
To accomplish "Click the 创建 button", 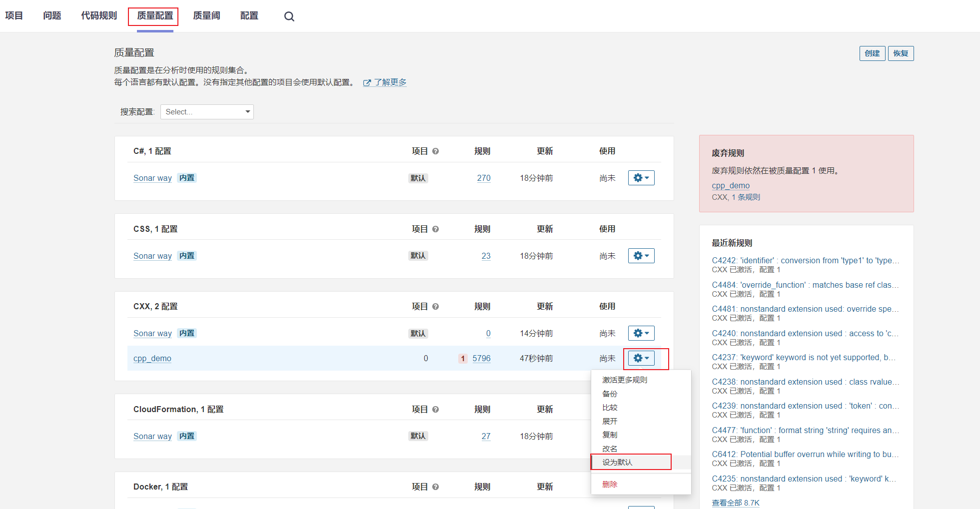I will click(x=872, y=53).
